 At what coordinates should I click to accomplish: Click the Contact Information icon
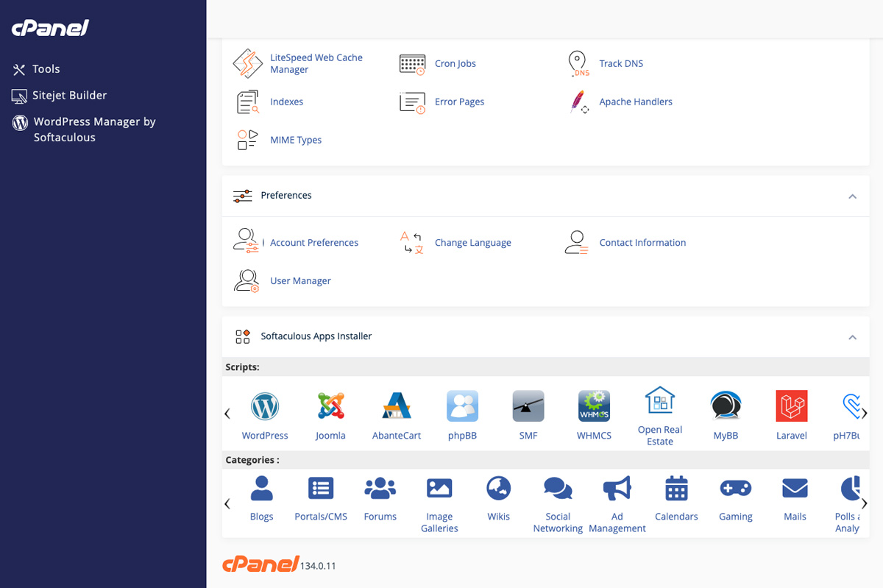pos(577,242)
